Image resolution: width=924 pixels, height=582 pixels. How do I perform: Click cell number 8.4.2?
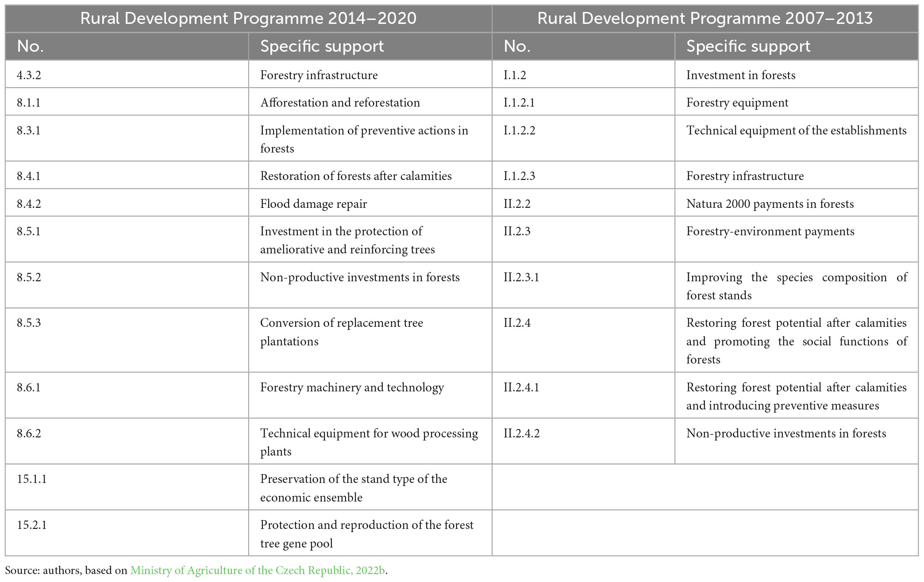[127, 203]
